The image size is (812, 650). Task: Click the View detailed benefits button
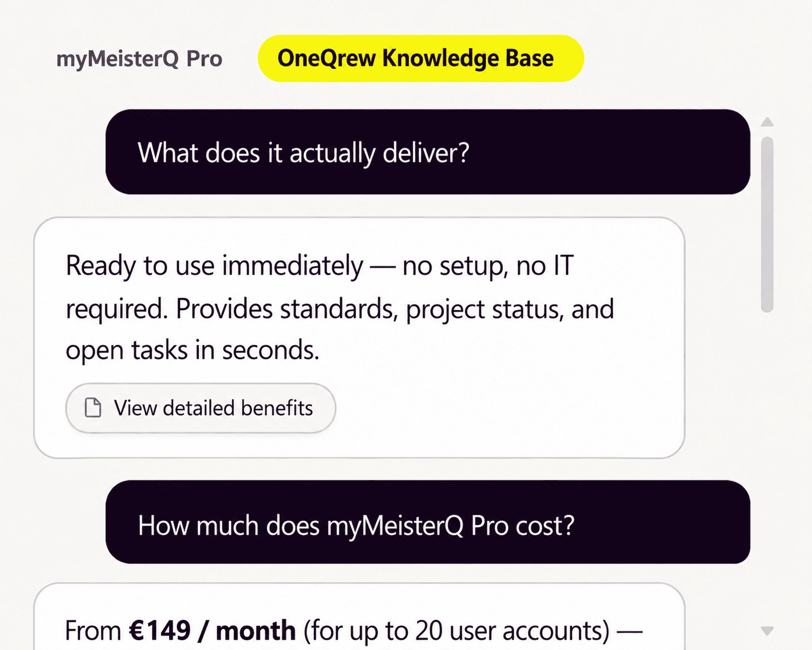(201, 408)
